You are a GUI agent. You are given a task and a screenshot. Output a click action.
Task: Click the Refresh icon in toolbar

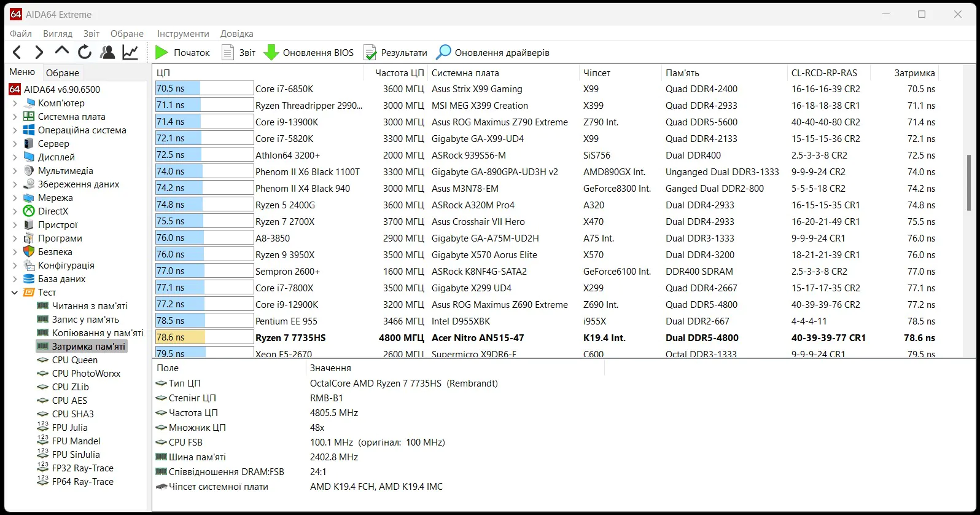pyautogui.click(x=85, y=52)
